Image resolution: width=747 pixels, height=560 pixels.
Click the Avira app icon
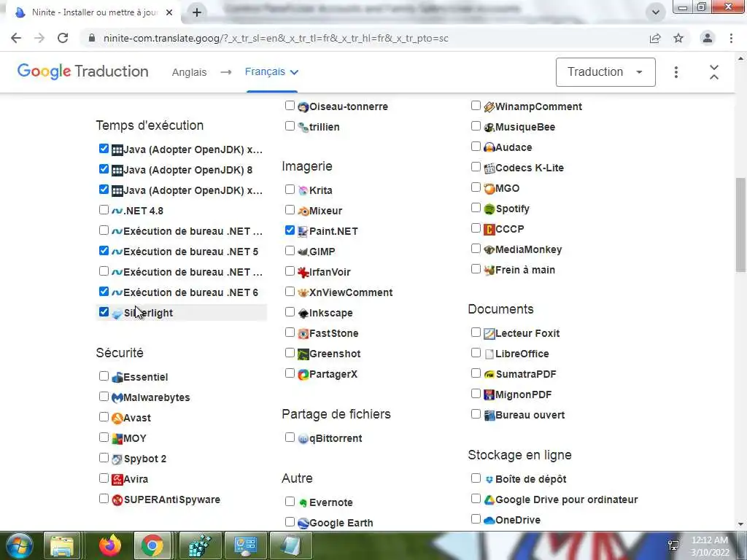pos(117,480)
